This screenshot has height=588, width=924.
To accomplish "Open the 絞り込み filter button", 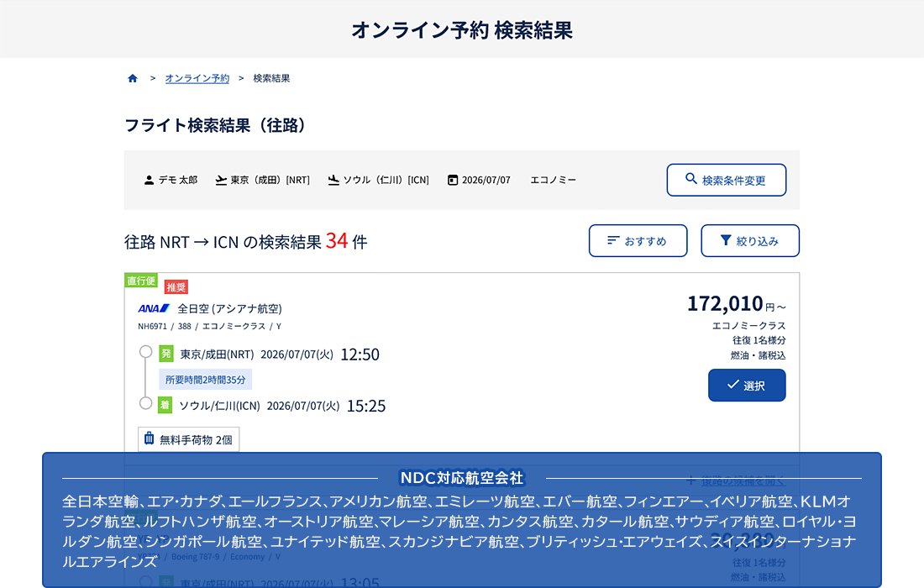I will coord(749,240).
